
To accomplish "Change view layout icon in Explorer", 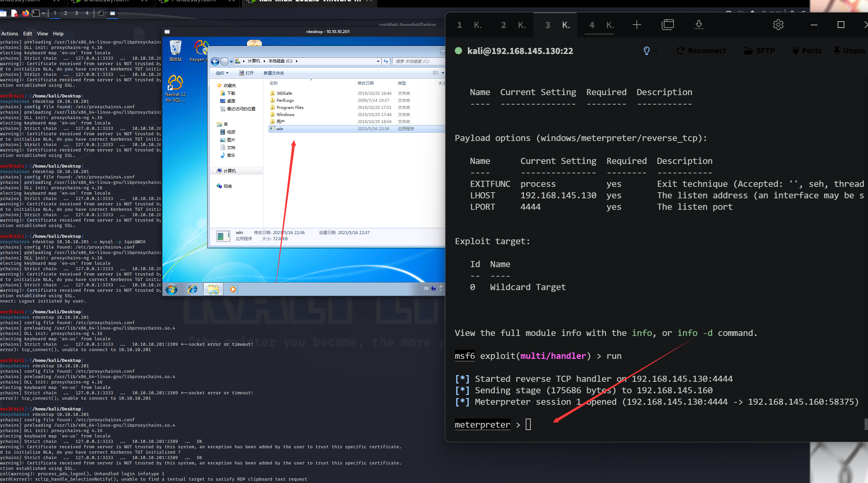I will (x=435, y=73).
